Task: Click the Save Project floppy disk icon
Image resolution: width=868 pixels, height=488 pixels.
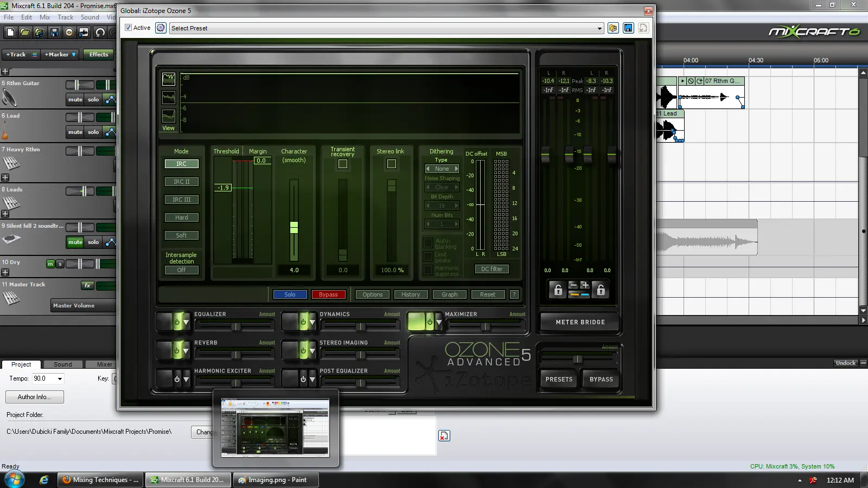Action: click(54, 33)
